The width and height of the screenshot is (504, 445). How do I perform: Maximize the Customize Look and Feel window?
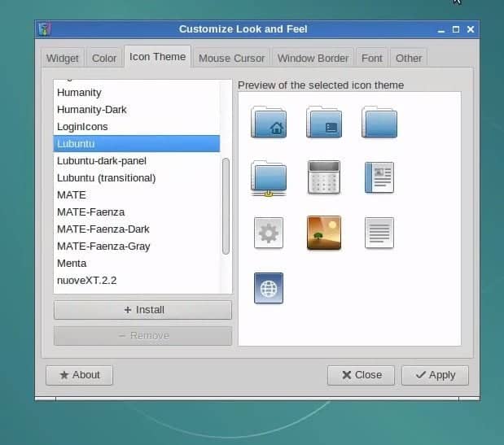click(456, 29)
